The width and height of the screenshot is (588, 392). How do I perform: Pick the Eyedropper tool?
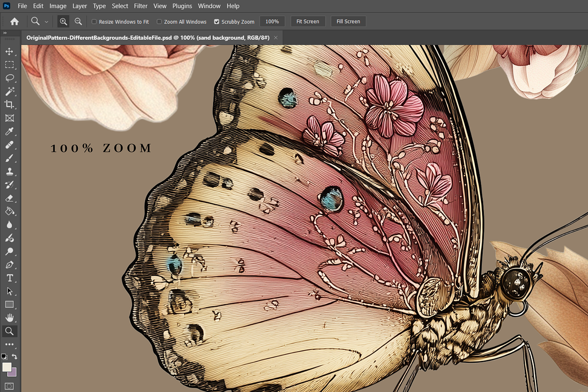pyautogui.click(x=9, y=131)
